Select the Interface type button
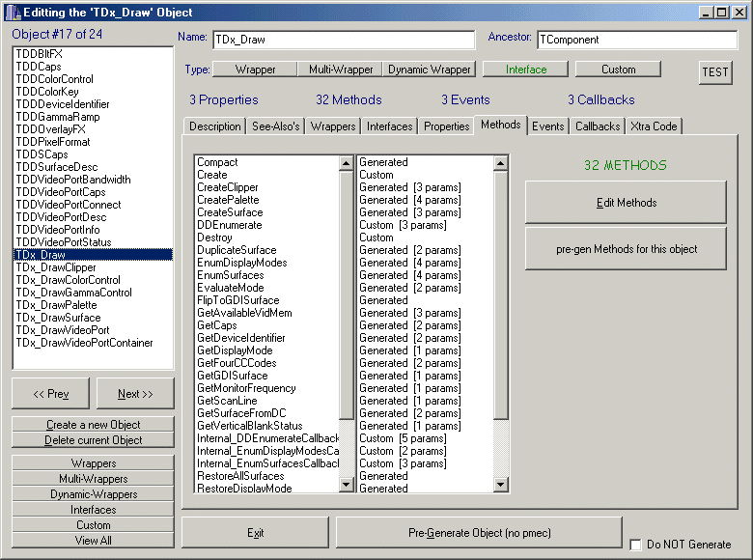 (x=525, y=70)
